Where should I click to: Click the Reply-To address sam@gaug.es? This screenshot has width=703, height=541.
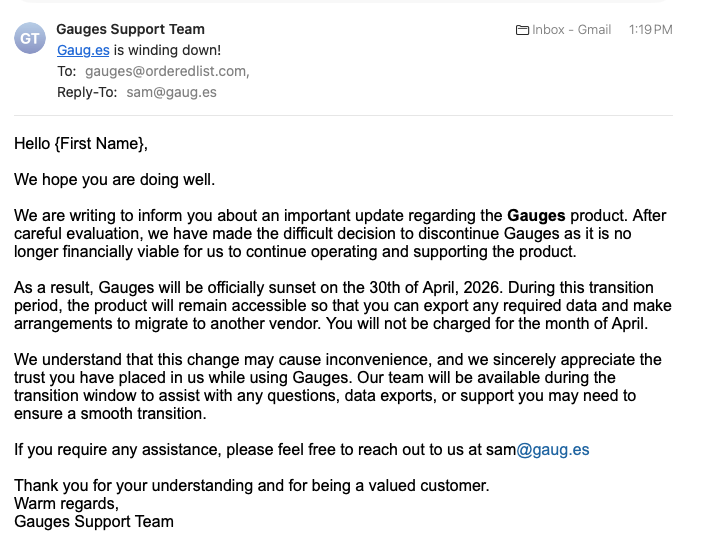click(171, 92)
